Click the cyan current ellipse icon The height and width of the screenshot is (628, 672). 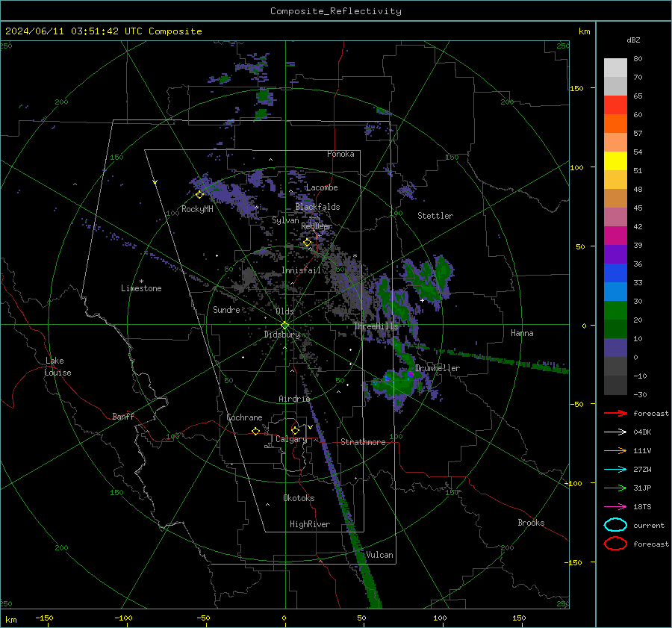[x=615, y=525]
